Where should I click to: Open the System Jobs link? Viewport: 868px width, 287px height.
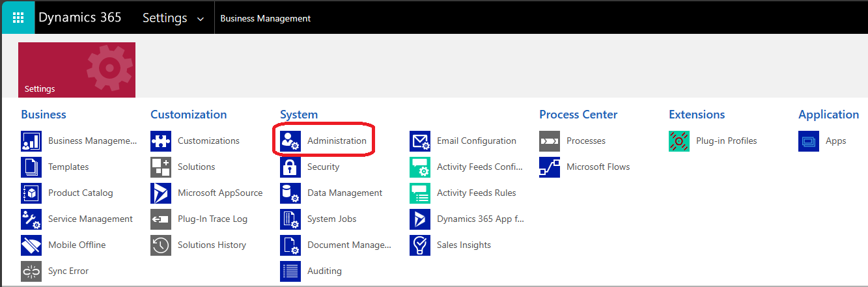[331, 219]
